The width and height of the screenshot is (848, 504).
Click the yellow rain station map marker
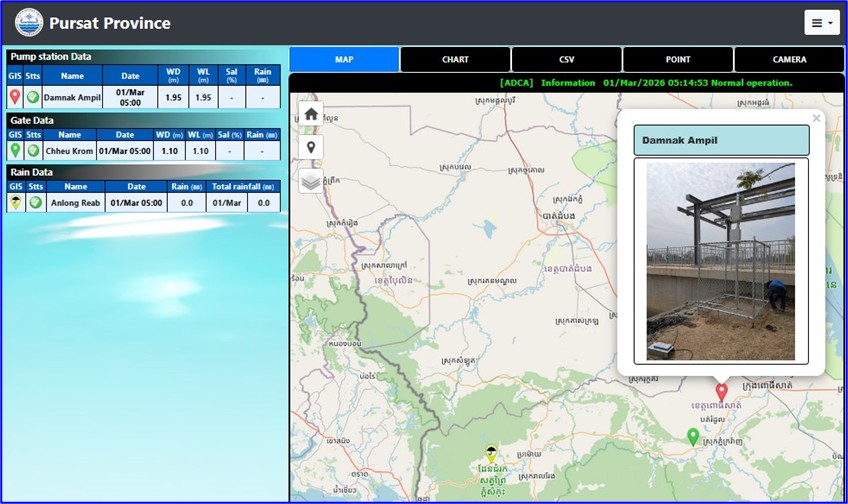490,453
